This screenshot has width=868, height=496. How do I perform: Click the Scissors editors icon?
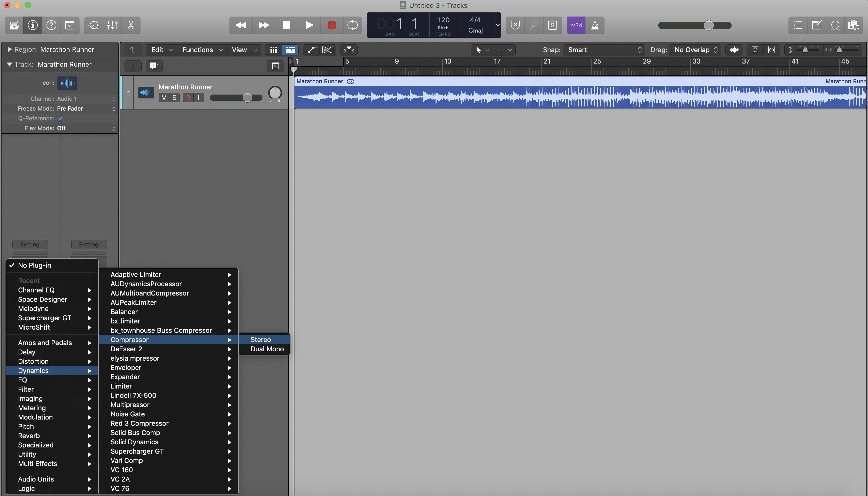(x=131, y=25)
